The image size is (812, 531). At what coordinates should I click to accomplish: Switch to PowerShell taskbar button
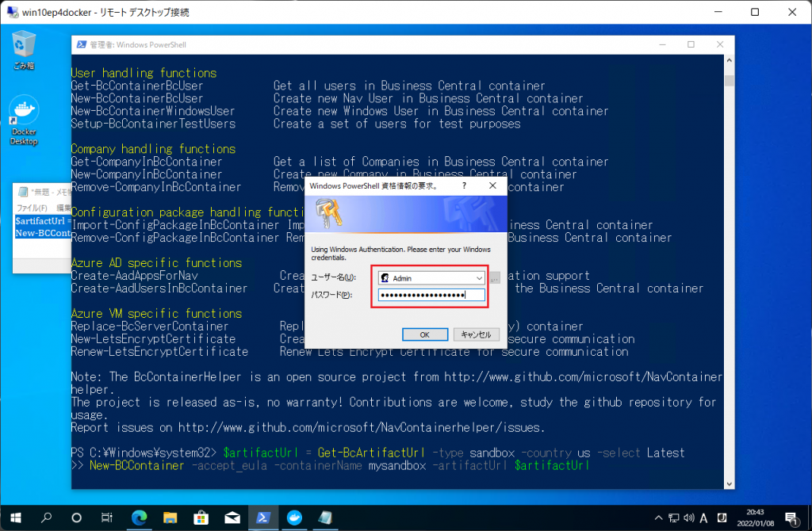pyautogui.click(x=263, y=518)
